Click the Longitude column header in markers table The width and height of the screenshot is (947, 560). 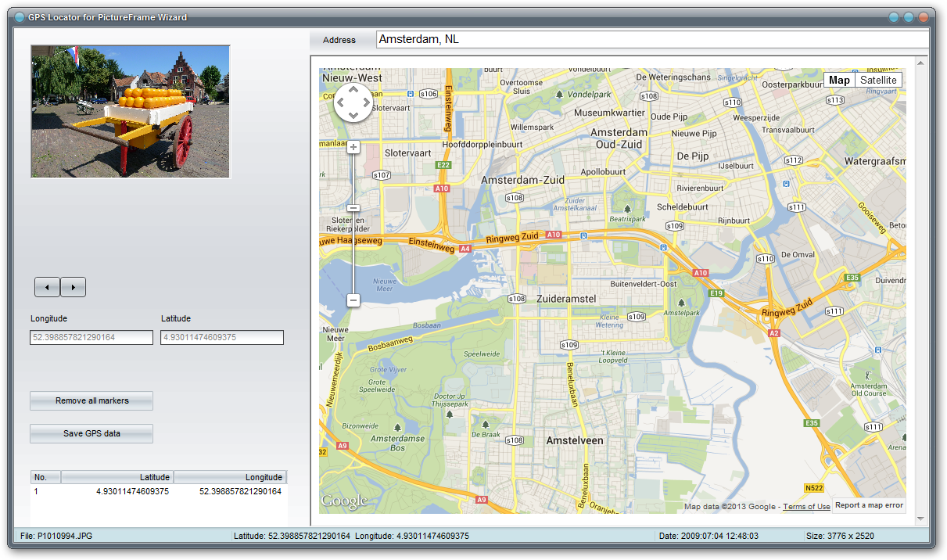(230, 477)
